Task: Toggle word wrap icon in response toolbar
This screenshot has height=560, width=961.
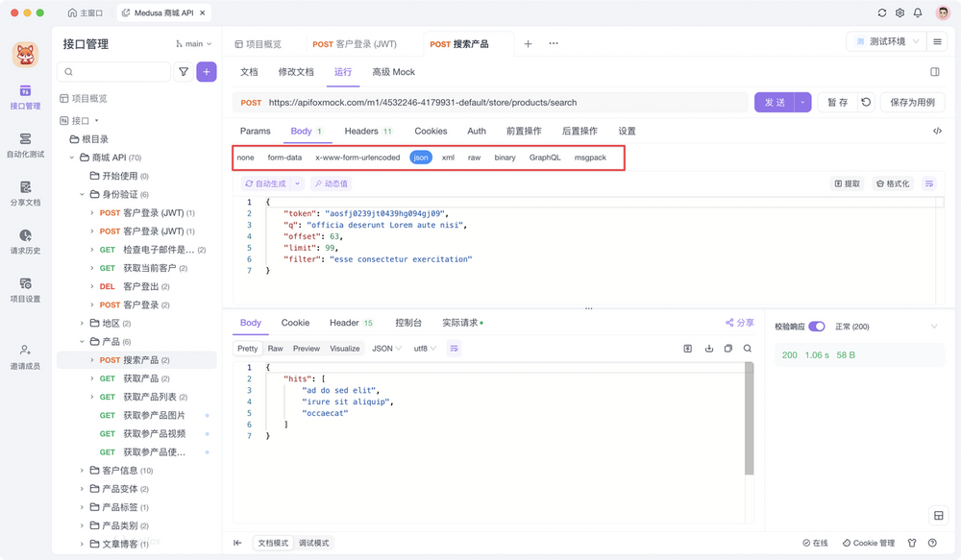Action: [454, 349]
